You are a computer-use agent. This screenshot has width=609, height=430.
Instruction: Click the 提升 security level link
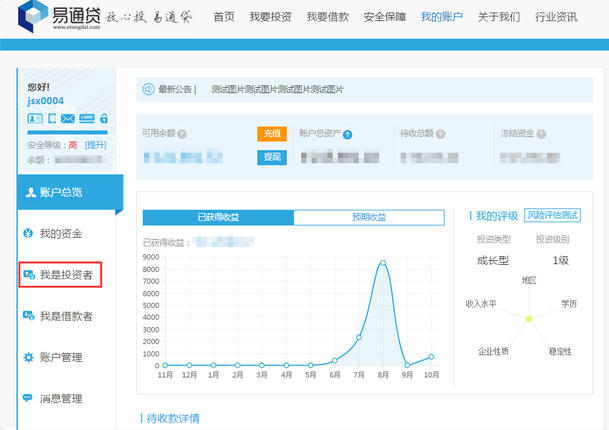pos(95,145)
